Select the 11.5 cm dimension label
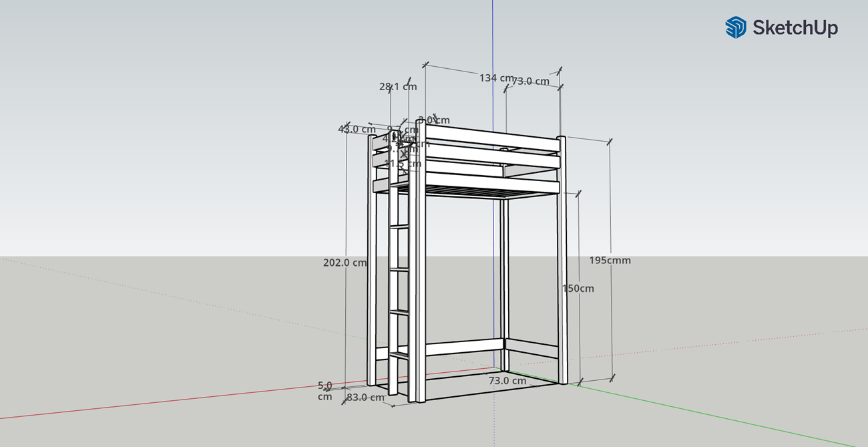The image size is (868, 447). tap(403, 163)
